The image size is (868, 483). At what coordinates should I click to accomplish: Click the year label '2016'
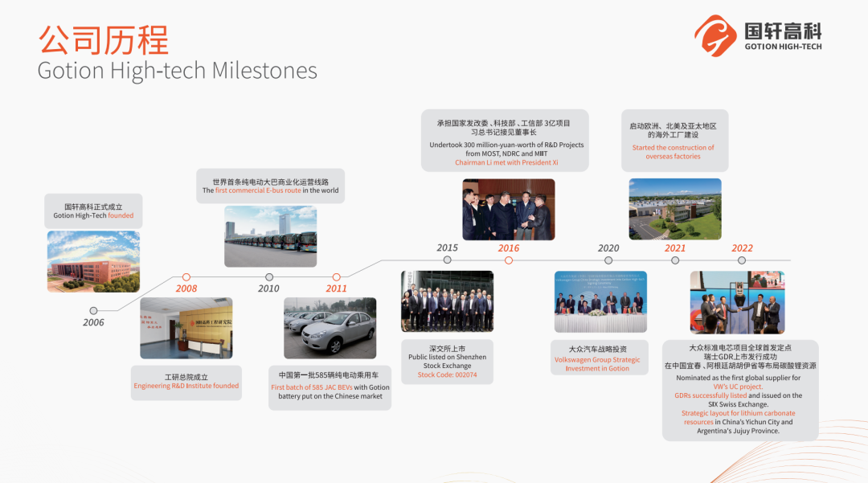point(509,248)
